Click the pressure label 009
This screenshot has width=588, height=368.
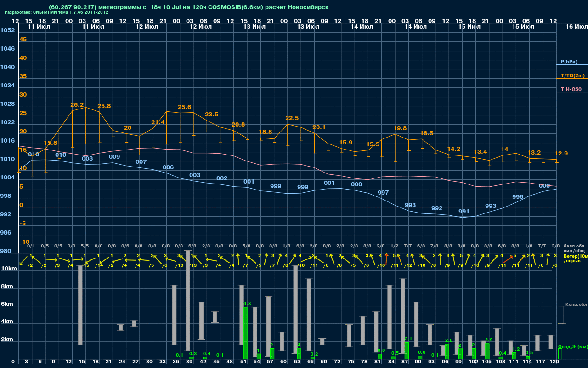tap(114, 157)
